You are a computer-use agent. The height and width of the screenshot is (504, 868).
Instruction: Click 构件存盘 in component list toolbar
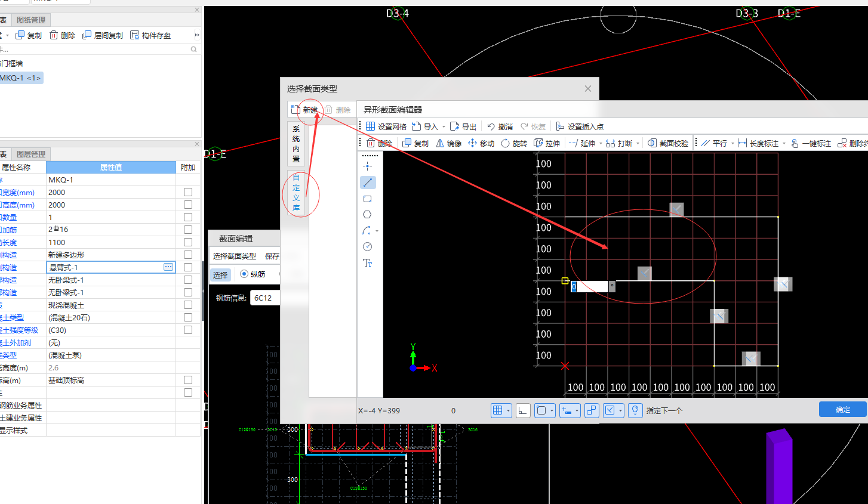[x=150, y=35]
